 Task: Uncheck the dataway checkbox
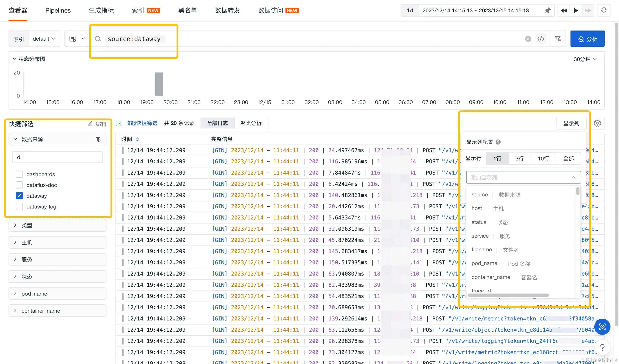point(19,196)
